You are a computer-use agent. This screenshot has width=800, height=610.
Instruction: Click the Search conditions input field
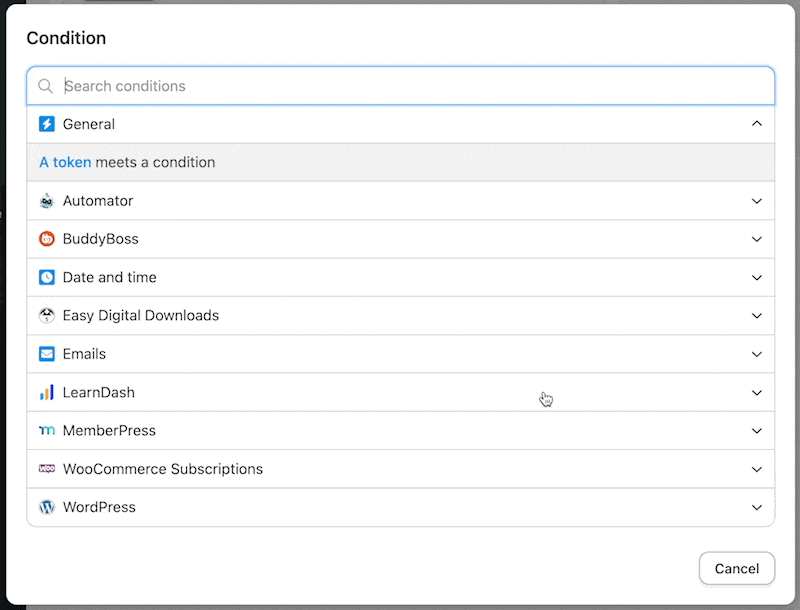pos(401,86)
